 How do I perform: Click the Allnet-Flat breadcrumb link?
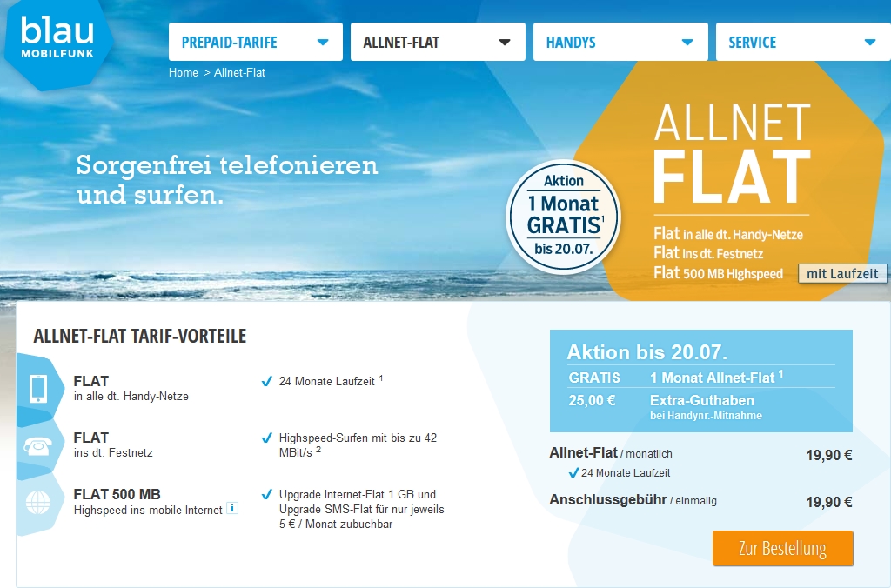click(239, 73)
